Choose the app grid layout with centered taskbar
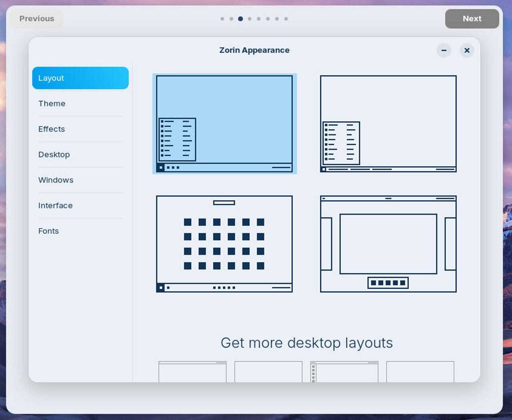The width and height of the screenshot is (512, 420). pyautogui.click(x=224, y=244)
